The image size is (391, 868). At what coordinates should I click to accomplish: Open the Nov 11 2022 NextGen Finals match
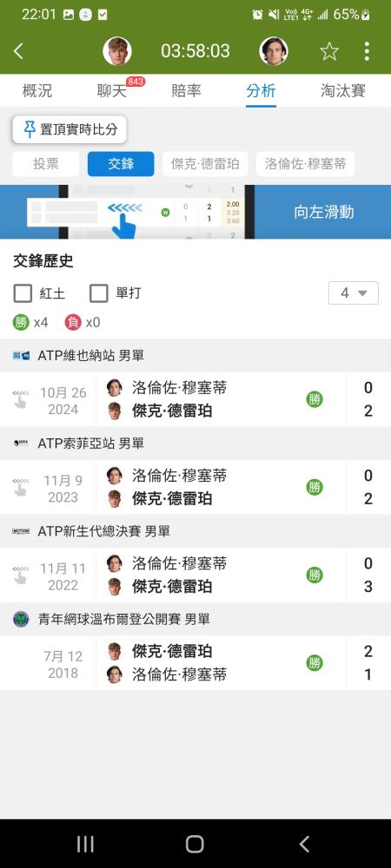pyautogui.click(x=195, y=575)
